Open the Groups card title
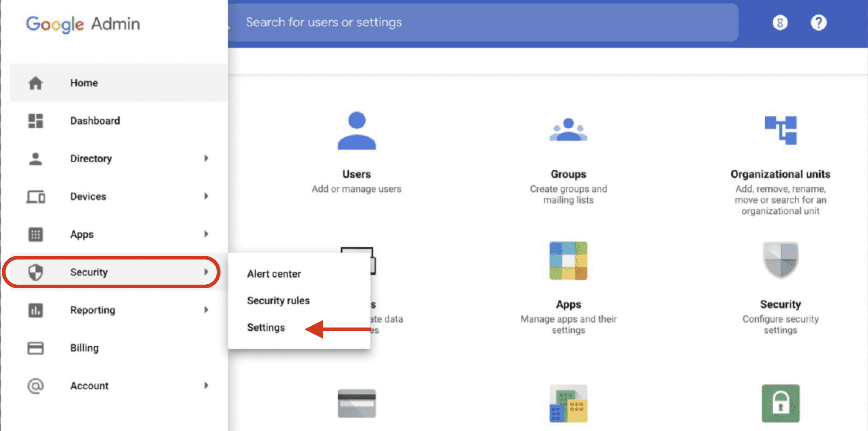 pos(568,174)
